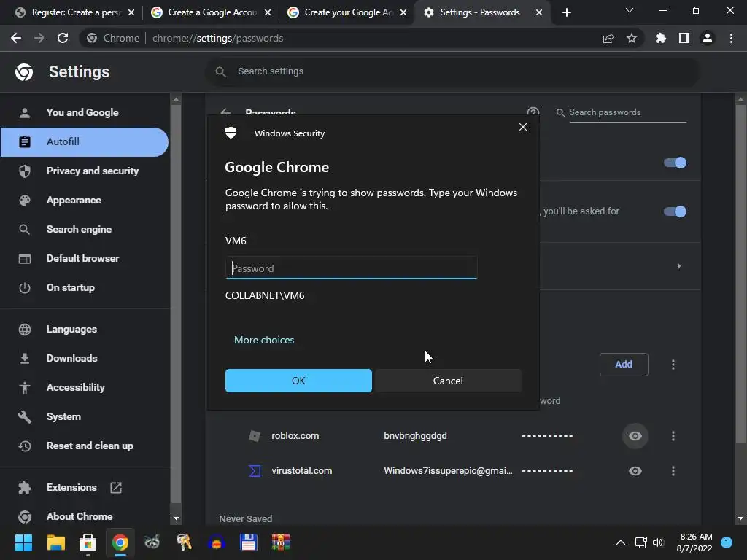Show roblox.com password eye icon
The image size is (747, 560).
pyautogui.click(x=635, y=436)
